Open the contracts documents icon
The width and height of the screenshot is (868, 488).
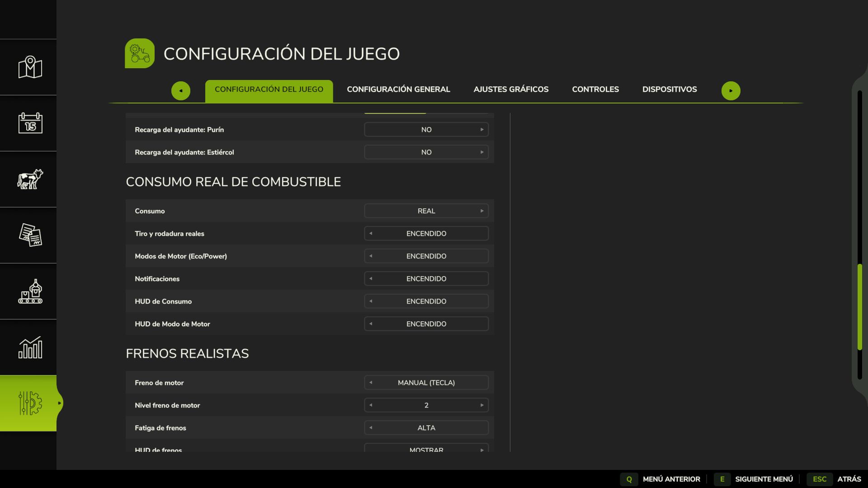click(x=30, y=235)
